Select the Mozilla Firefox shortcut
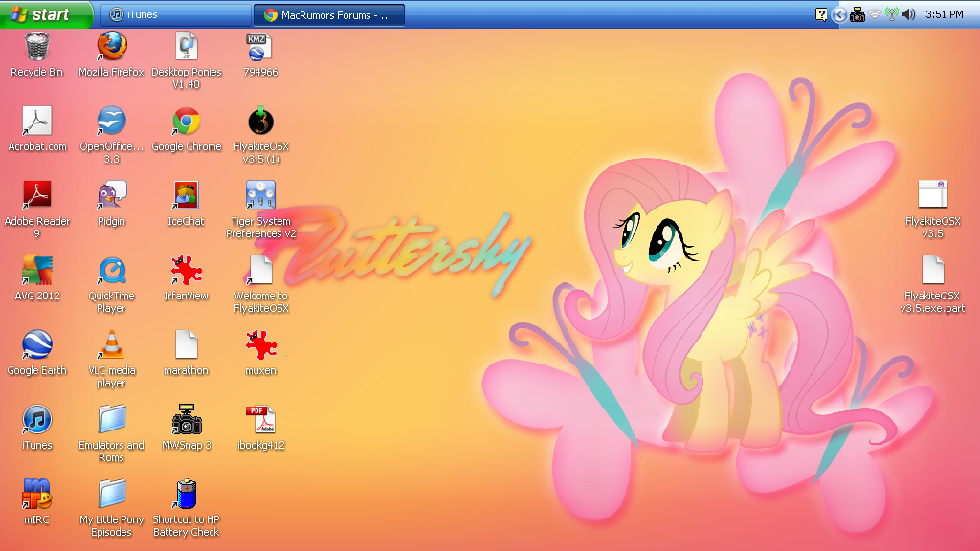980x551 pixels. 112,47
